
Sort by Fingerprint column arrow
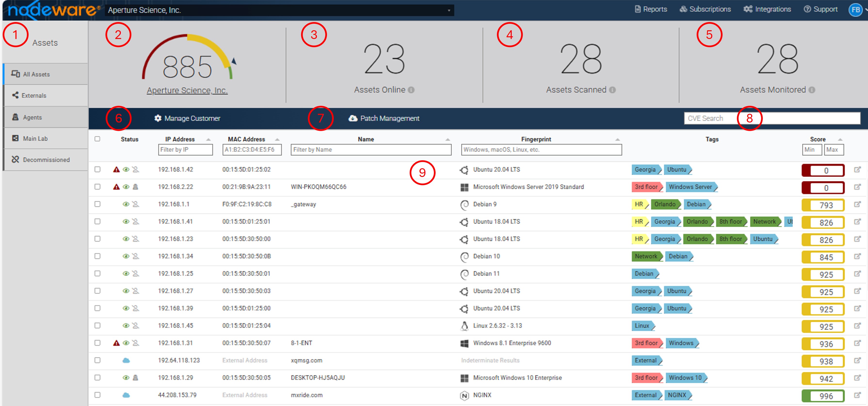click(617, 139)
